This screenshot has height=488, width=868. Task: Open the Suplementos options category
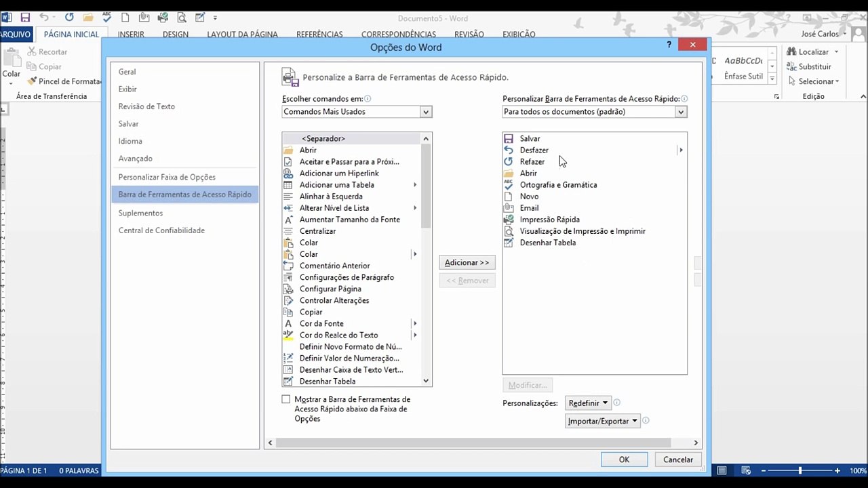(184, 213)
